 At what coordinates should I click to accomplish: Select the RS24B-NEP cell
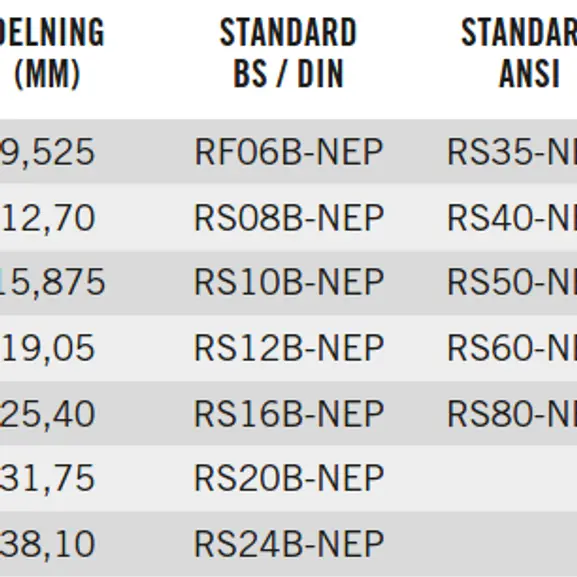[289, 544]
